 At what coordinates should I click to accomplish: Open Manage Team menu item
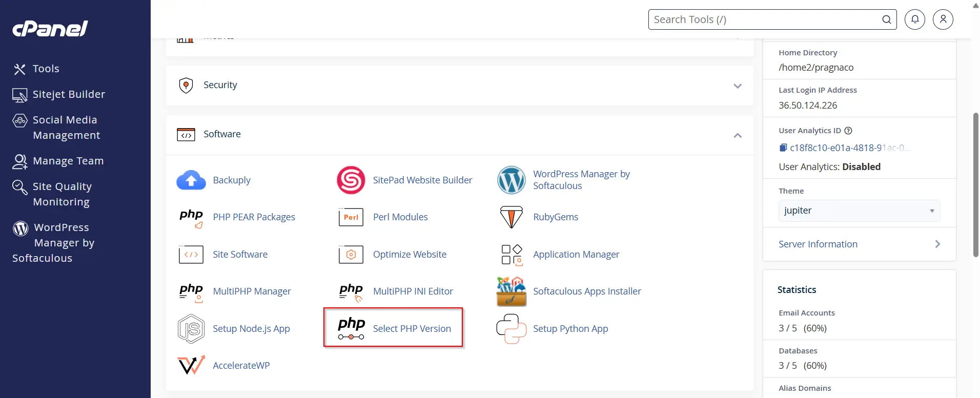coord(68,161)
